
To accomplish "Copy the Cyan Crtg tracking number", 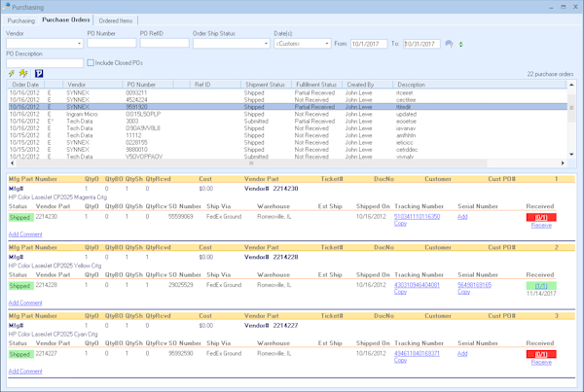I will [400, 360].
